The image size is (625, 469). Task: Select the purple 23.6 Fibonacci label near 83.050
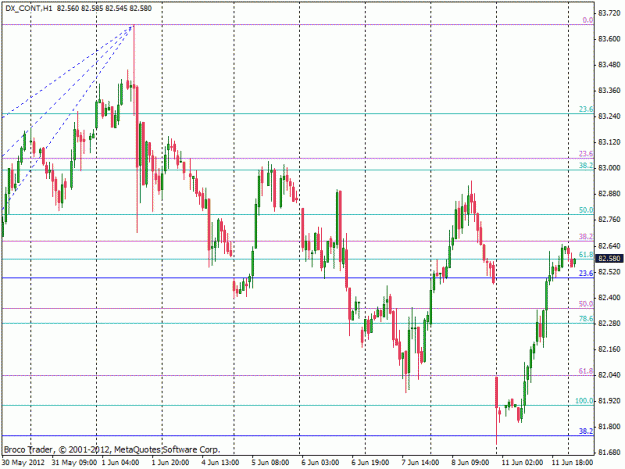tap(586, 153)
